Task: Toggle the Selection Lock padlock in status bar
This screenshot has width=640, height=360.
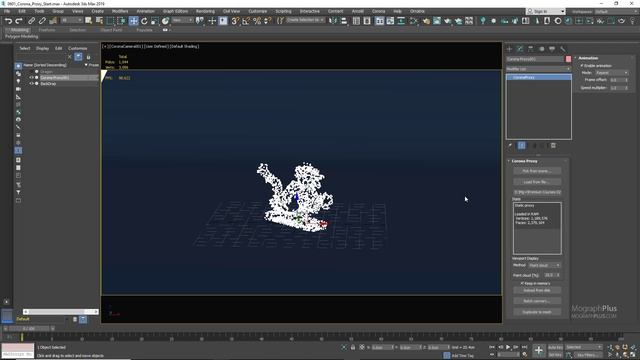Action: tap(353, 347)
